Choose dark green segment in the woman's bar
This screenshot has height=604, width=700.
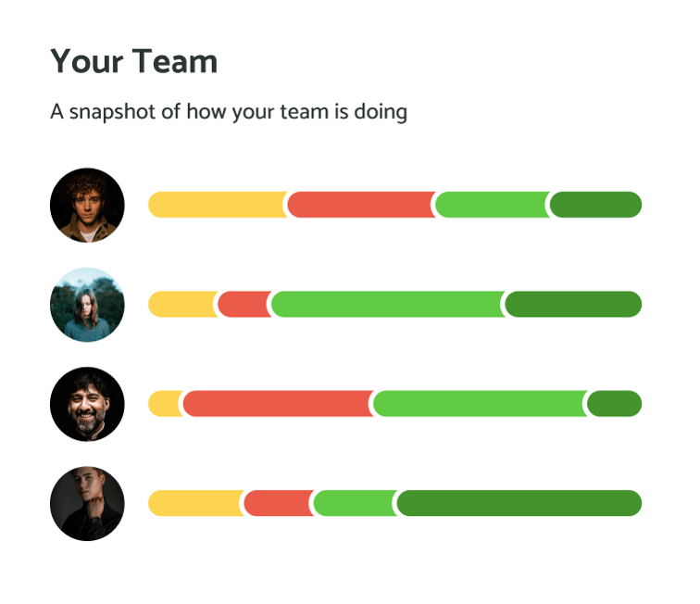(x=574, y=304)
